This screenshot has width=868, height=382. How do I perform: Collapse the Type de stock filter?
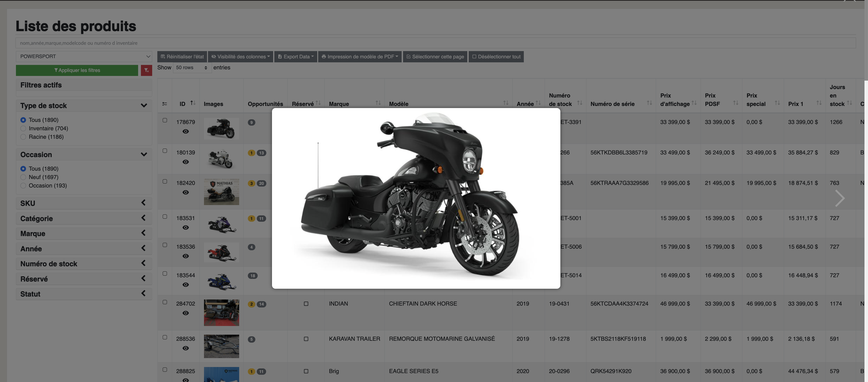[x=144, y=106]
